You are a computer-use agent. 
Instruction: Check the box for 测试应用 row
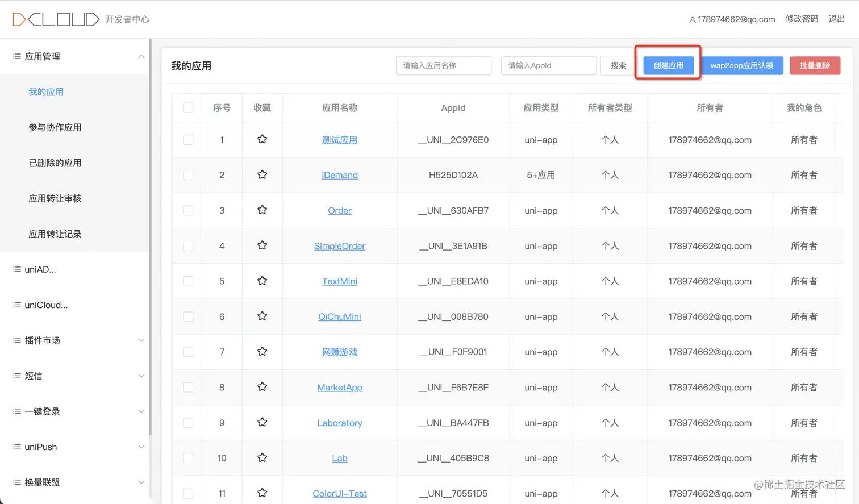click(189, 140)
